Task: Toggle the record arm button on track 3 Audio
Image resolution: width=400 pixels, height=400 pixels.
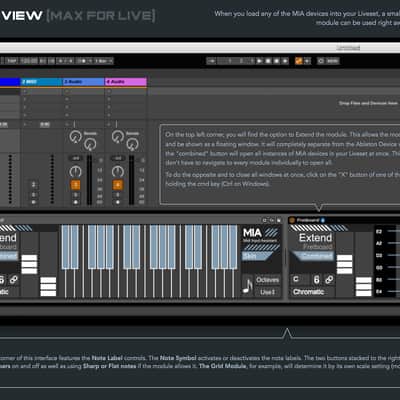Action: click(x=76, y=202)
